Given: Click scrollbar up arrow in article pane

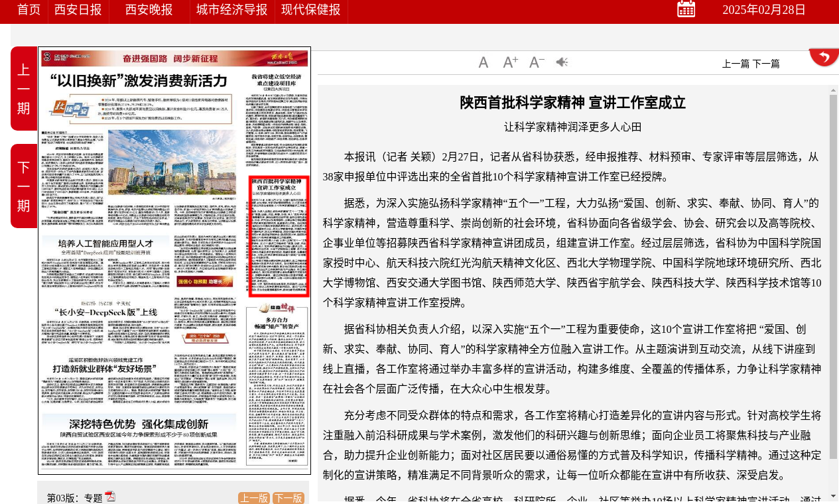Looking at the screenshot, I should [834, 90].
